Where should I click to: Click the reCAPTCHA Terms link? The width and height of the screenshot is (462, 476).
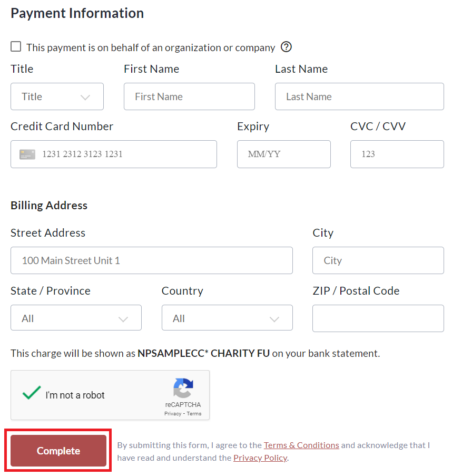tap(194, 414)
